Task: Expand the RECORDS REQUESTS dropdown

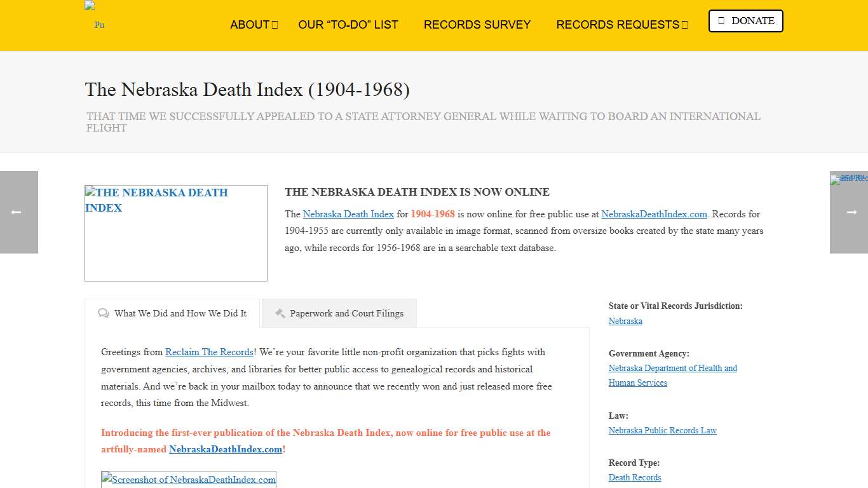Action: (621, 25)
